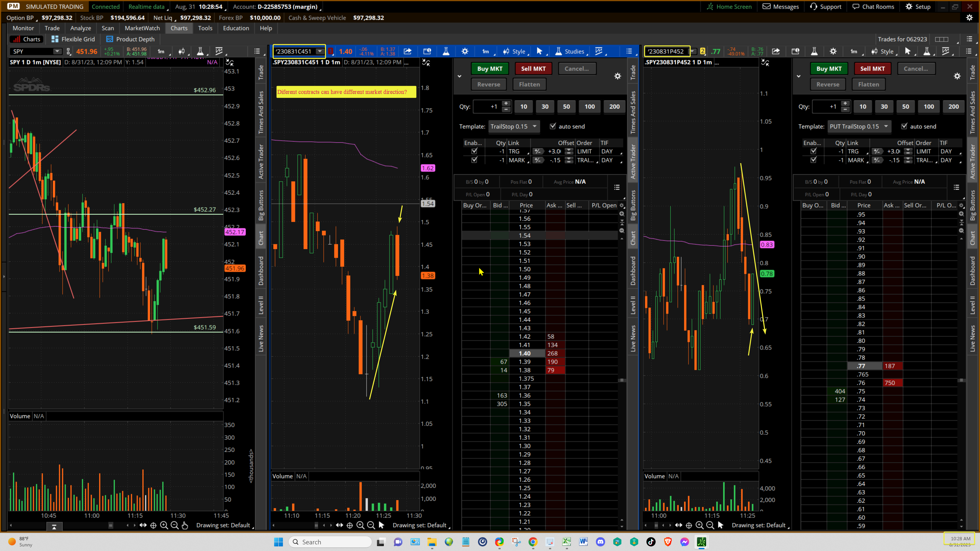Open the Style dropdown on the 230831C451 chart

(x=514, y=51)
